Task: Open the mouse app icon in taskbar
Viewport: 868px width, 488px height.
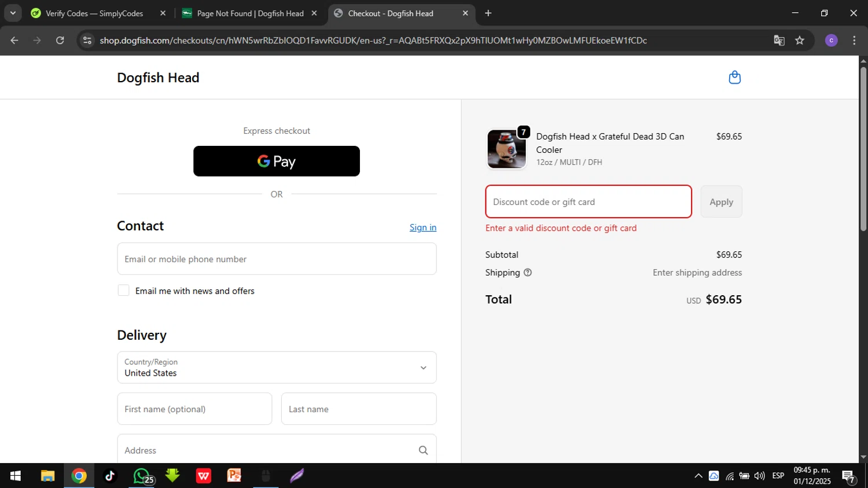Action: click(x=266, y=476)
